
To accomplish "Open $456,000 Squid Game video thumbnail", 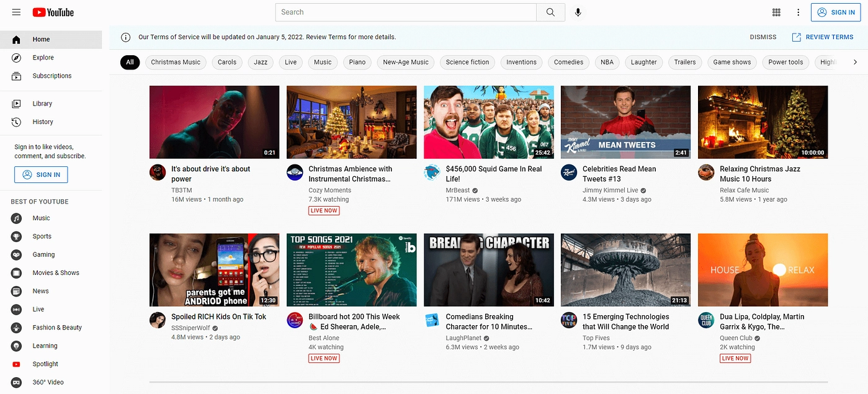I will click(x=489, y=122).
